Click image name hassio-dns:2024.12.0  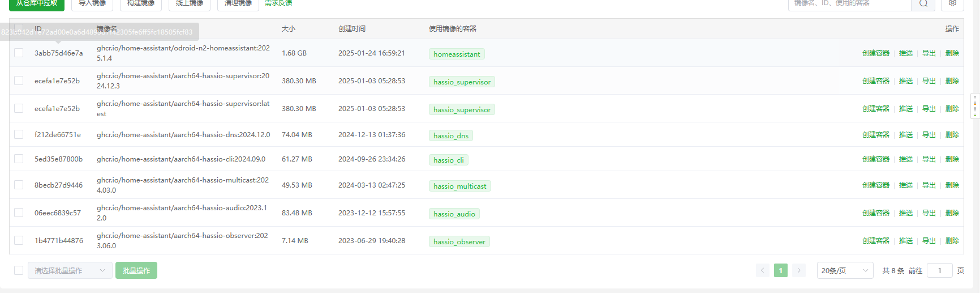pyautogui.click(x=183, y=134)
